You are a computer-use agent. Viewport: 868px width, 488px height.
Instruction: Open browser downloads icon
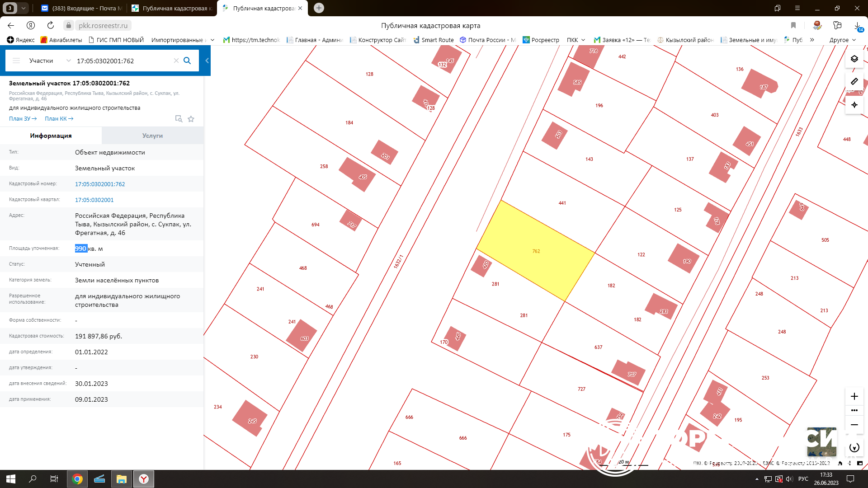click(857, 25)
